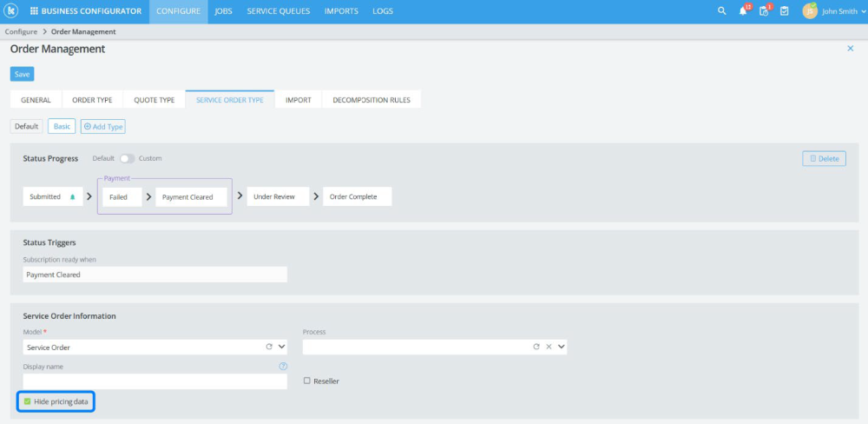Select the Failed status box
This screenshot has height=424, width=868.
point(122,196)
